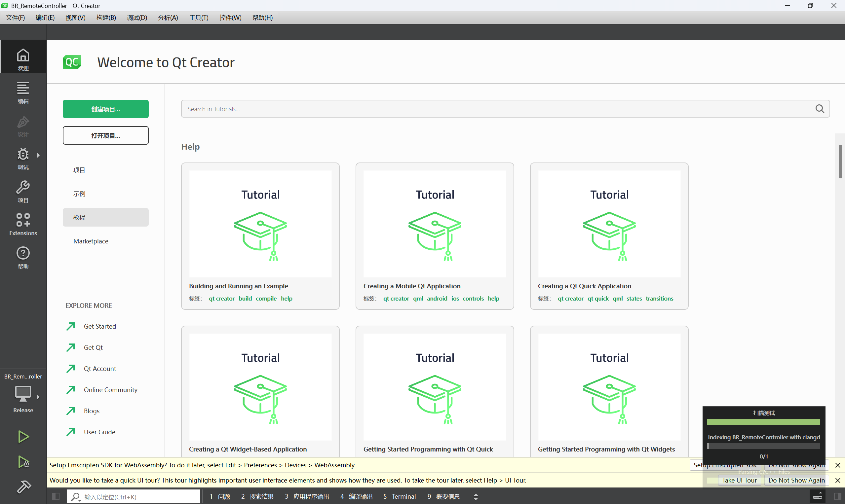Select the 示例 tab in Welcome sidebar
The width and height of the screenshot is (845, 504).
click(x=79, y=194)
